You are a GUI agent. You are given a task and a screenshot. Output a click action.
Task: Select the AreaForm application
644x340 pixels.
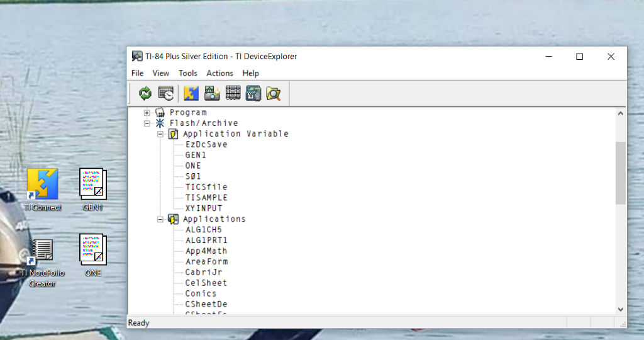click(206, 262)
